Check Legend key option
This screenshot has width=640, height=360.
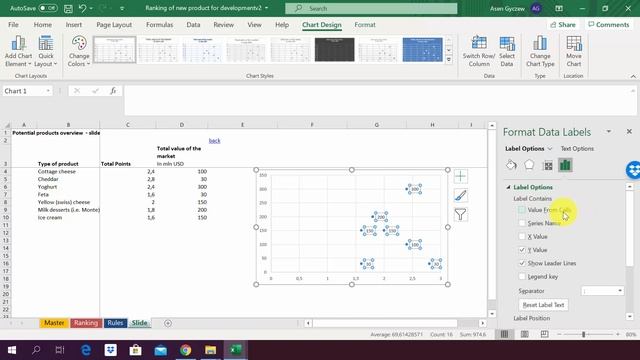click(522, 276)
